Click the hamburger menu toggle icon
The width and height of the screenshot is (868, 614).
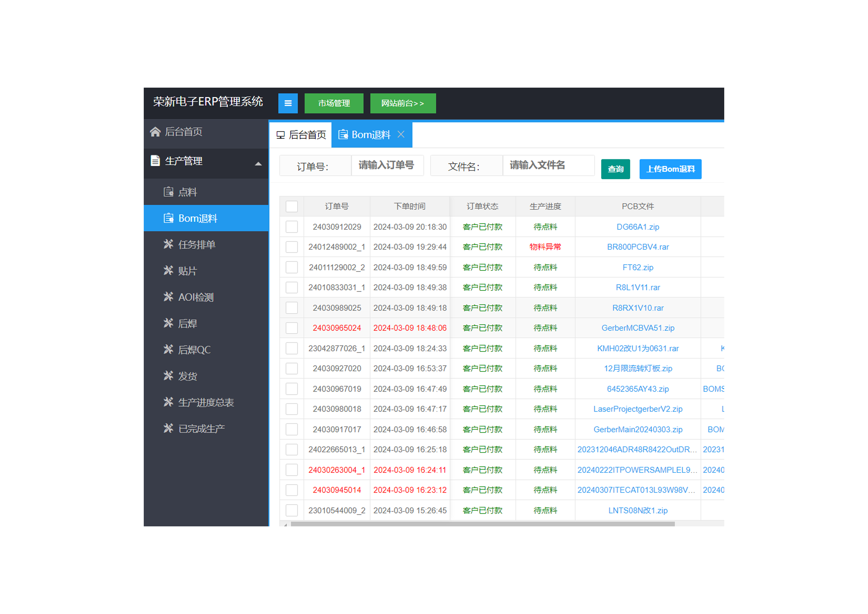click(288, 103)
